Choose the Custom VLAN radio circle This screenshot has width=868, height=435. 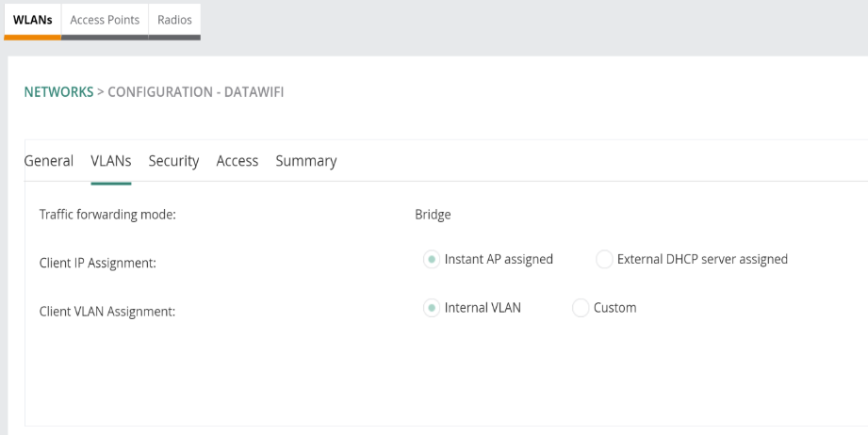[x=581, y=308]
